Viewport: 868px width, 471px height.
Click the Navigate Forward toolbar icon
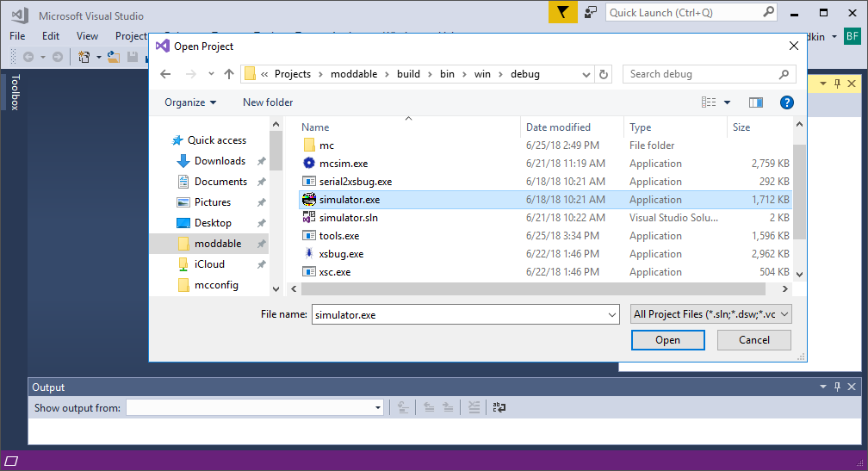tap(57, 57)
